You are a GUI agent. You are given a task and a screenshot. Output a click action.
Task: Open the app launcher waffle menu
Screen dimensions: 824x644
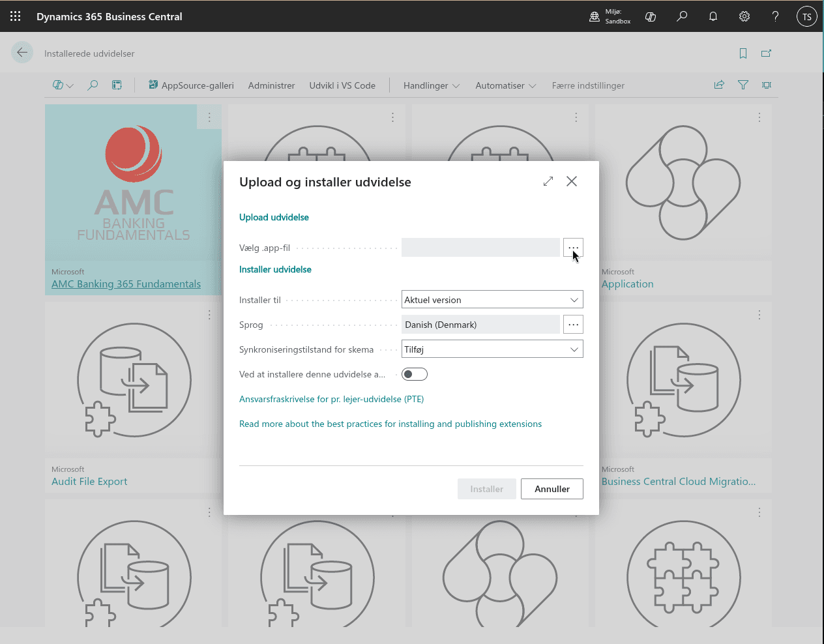click(16, 16)
